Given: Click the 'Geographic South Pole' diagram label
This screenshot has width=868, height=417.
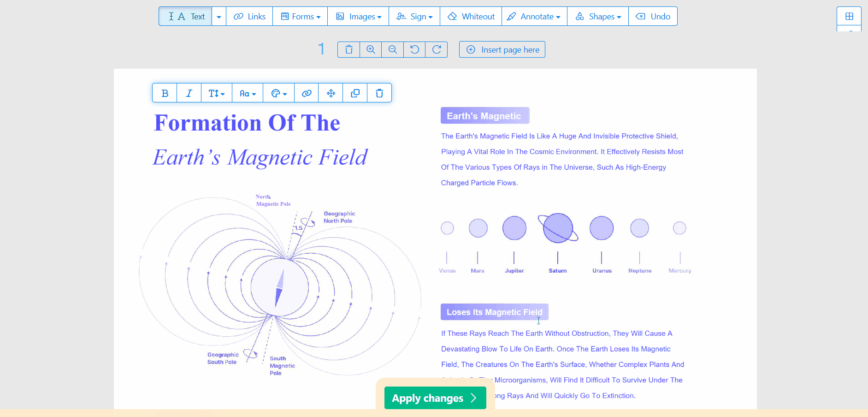Looking at the screenshot, I should (x=223, y=358).
